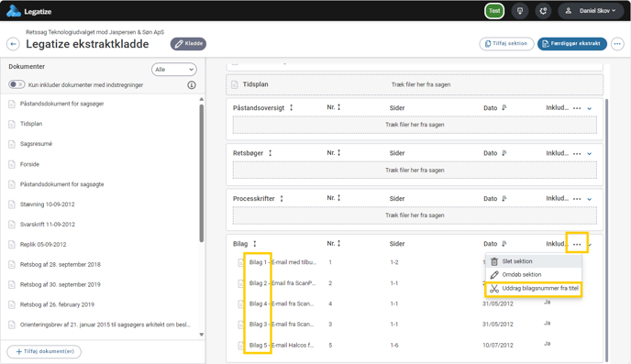The width and height of the screenshot is (631, 364).
Task: Sort Retsbøger section by Dato icon
Action: [x=504, y=153]
